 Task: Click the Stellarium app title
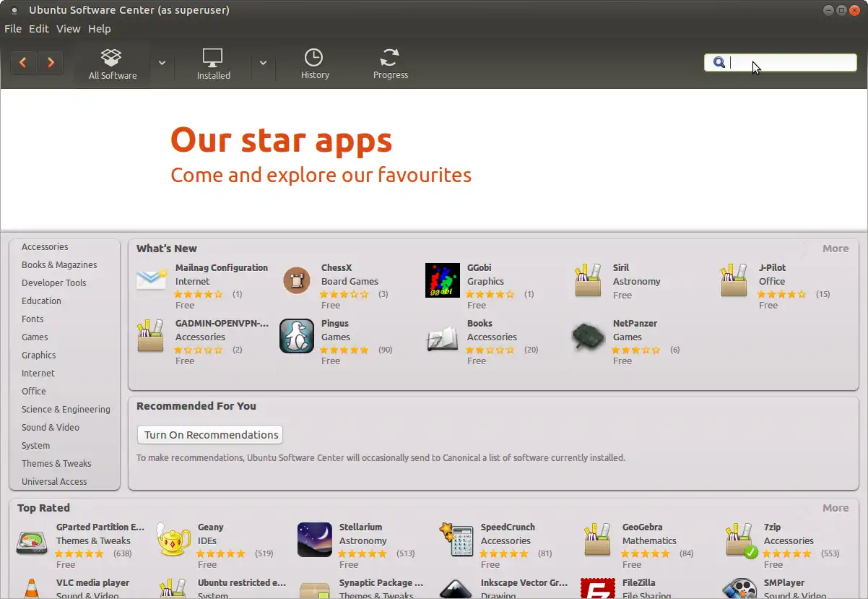point(360,527)
